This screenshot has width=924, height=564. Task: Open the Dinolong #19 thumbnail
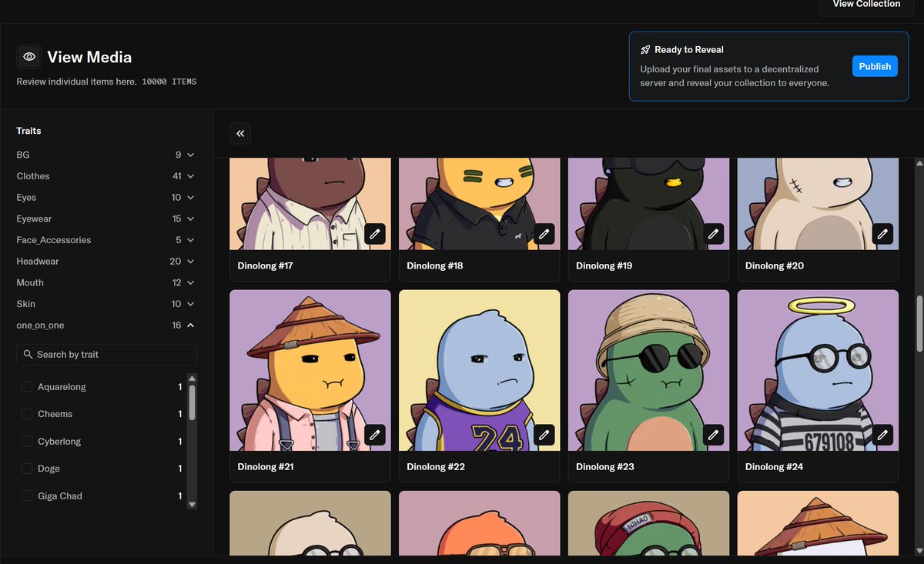pyautogui.click(x=649, y=204)
